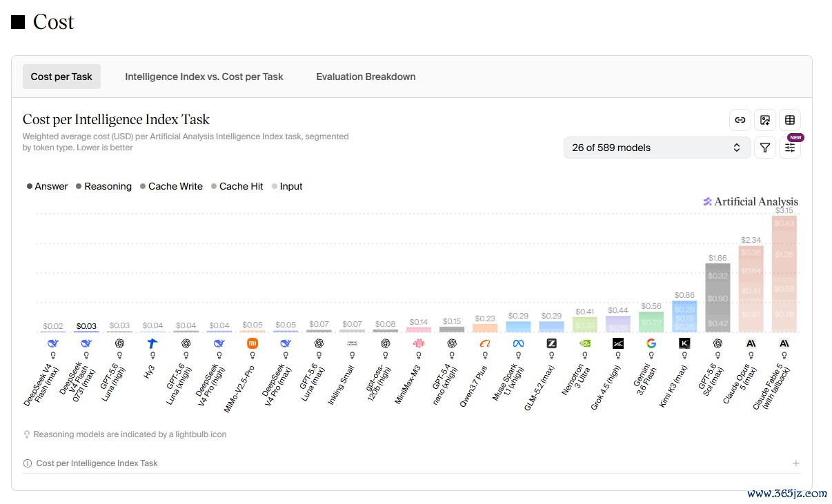Screen dimensions: 832x504
Task: Click the Cost section heading
Action: (54, 22)
